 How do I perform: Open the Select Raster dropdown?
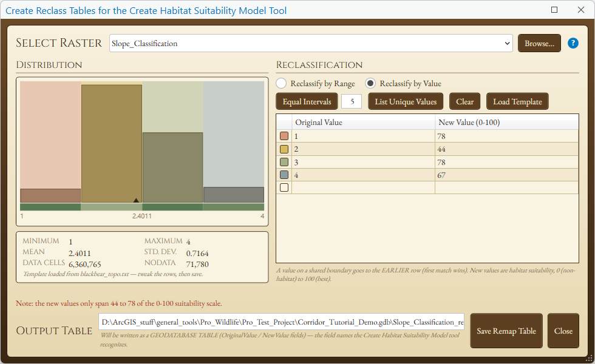[x=311, y=43]
